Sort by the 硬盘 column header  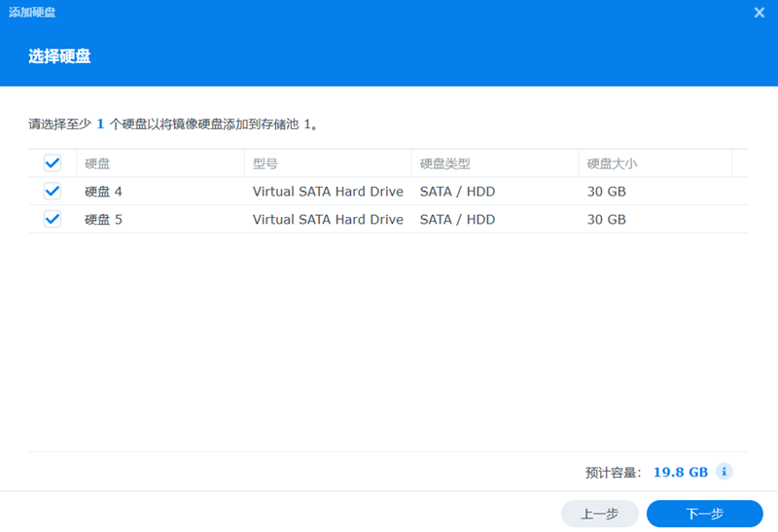160,163
